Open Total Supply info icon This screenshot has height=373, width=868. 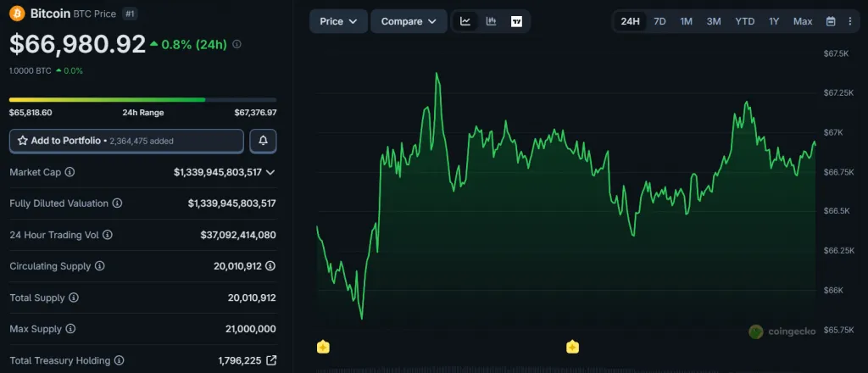tap(74, 298)
